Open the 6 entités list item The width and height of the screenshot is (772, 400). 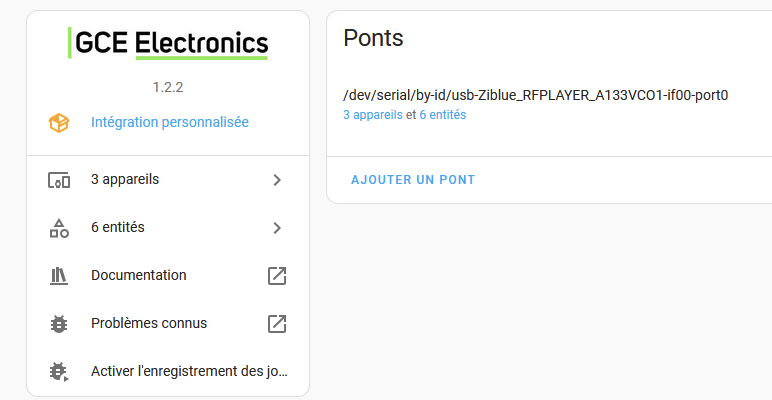(168, 228)
